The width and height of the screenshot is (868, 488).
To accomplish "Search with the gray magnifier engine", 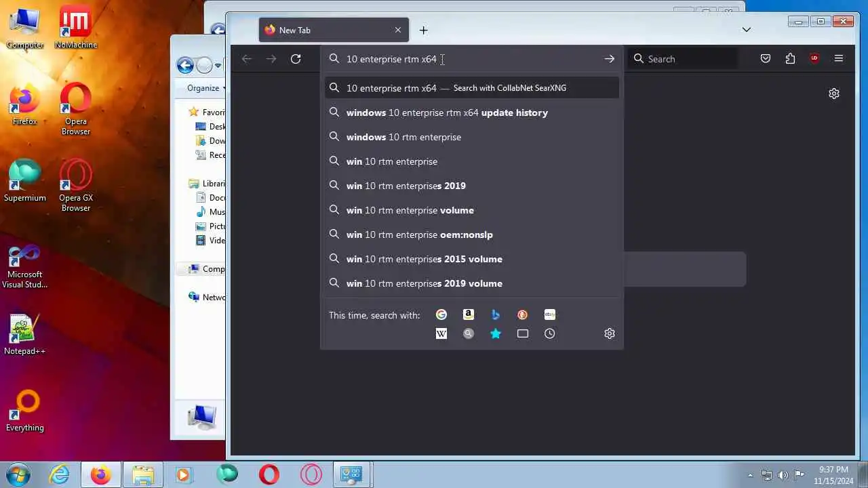I will [x=469, y=333].
